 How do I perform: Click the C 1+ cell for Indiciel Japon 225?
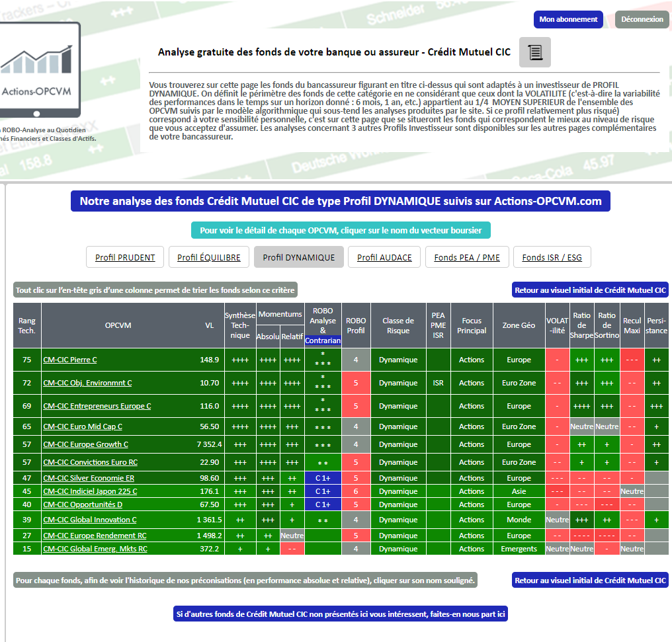[x=323, y=491]
